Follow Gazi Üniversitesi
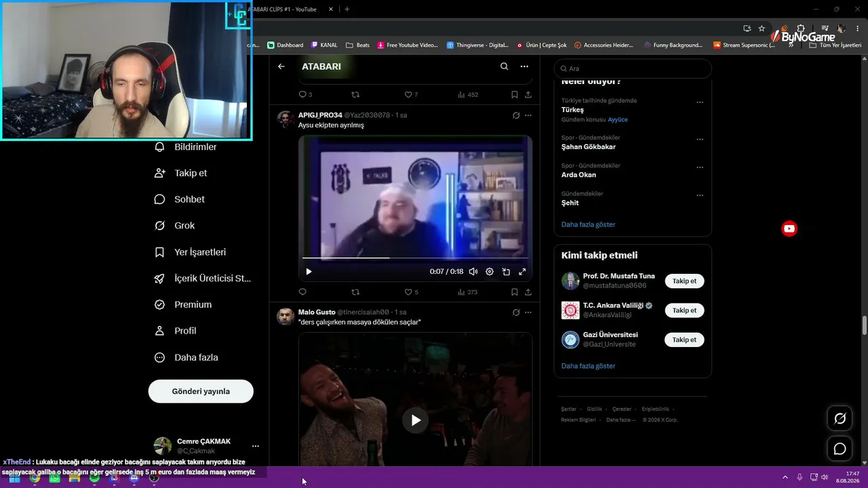 click(x=684, y=340)
